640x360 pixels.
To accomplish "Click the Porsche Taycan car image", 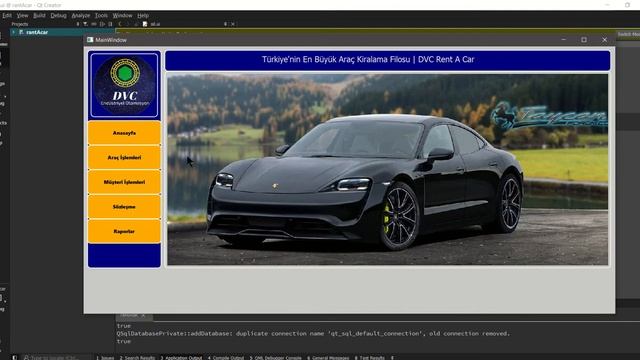I will pos(387,169).
